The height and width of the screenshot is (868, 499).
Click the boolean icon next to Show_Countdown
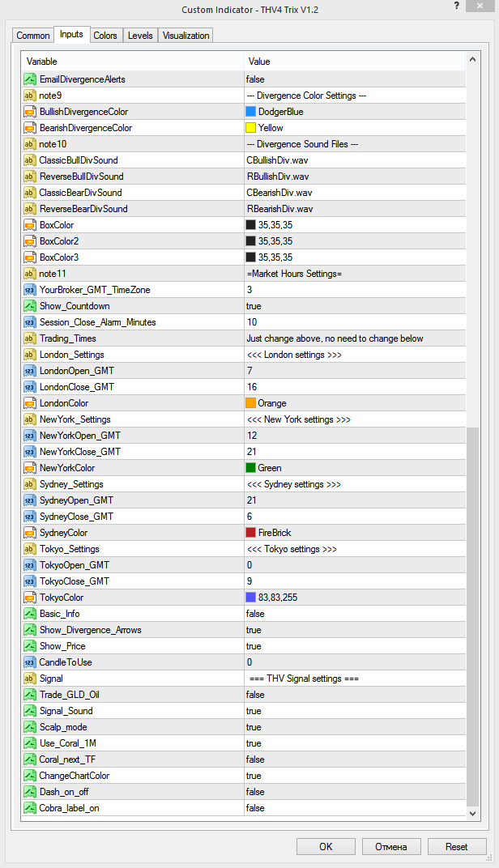(x=29, y=306)
